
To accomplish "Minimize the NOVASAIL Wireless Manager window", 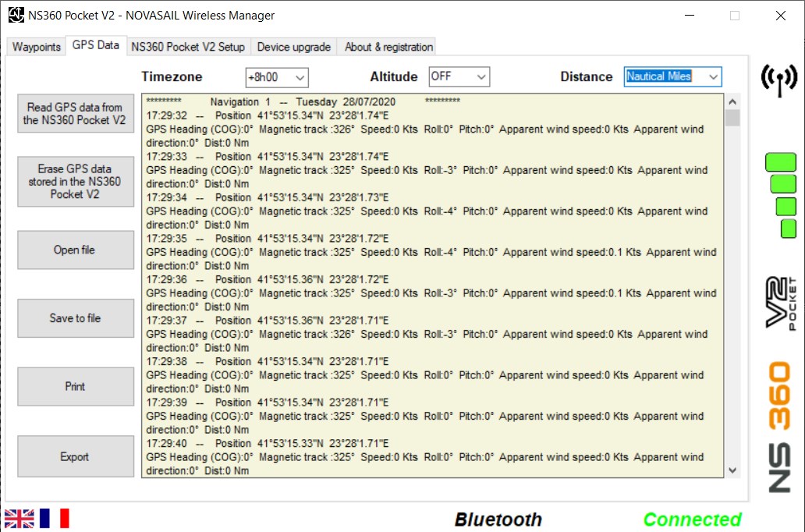I will [x=690, y=16].
